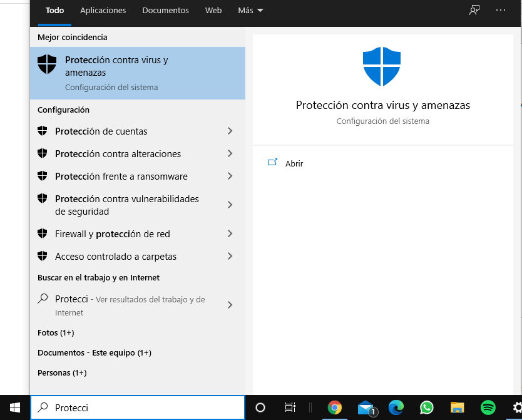Open Protección contra virus y amenazas result
Screen dimensions: 522x420
click(138, 73)
